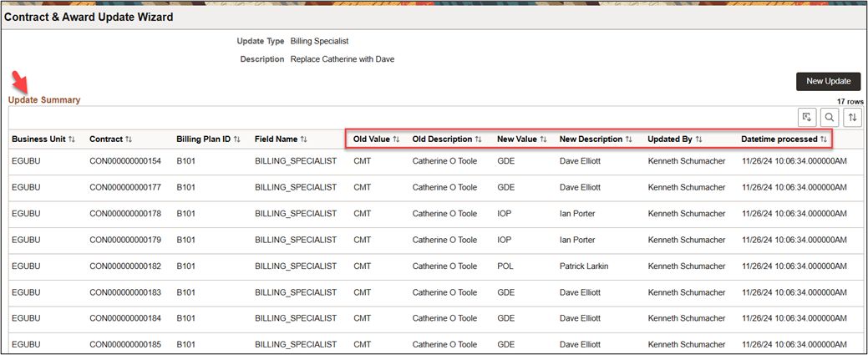
Task: Click B101 in CON000000000179 row
Action: coord(186,240)
